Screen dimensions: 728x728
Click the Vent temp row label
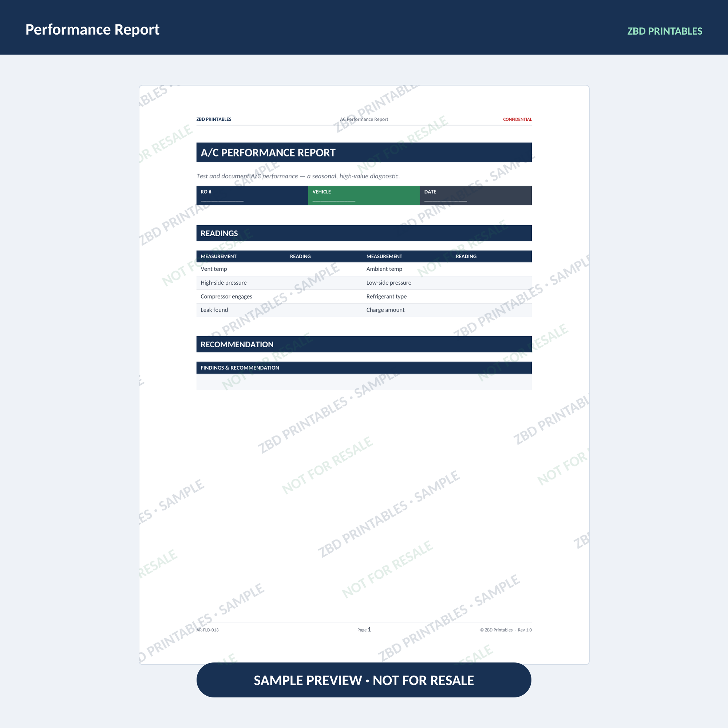click(x=214, y=269)
